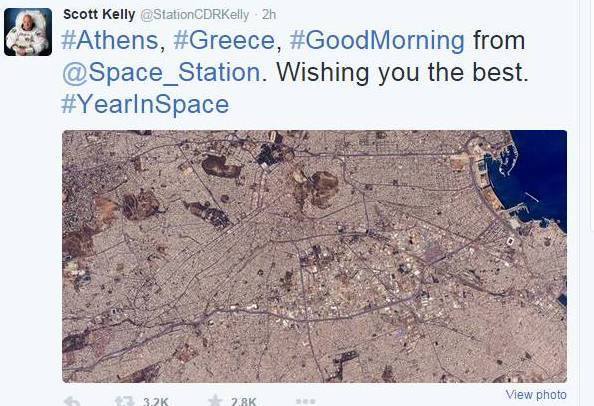Open Scott Kelly's astronaut profile picture
The image size is (594, 406).
(x=28, y=32)
